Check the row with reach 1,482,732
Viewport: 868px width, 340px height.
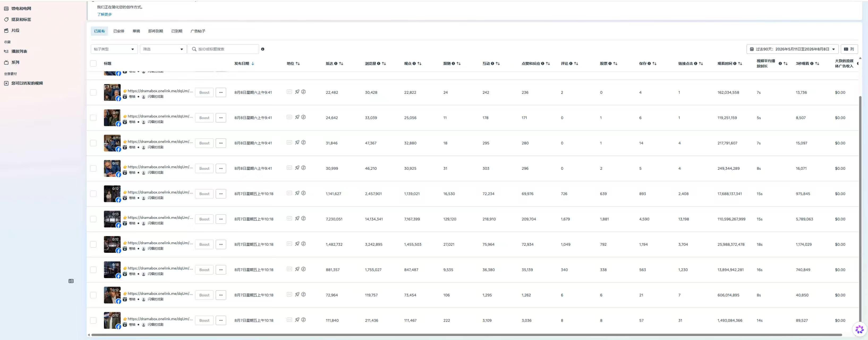93,244
